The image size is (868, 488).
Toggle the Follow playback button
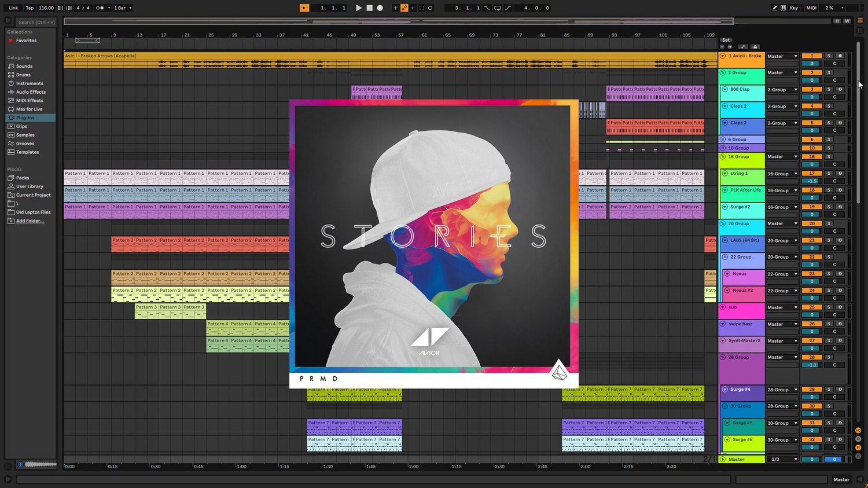(304, 8)
